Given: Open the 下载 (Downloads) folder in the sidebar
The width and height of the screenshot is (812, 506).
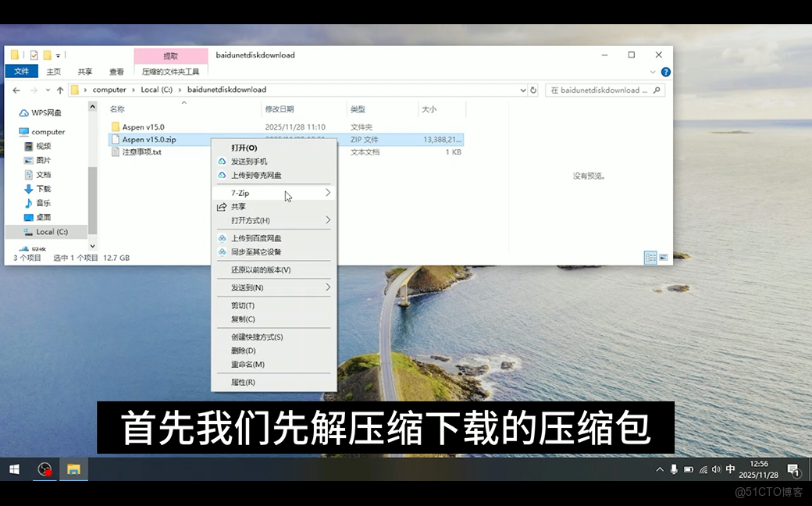Looking at the screenshot, I should [43, 188].
